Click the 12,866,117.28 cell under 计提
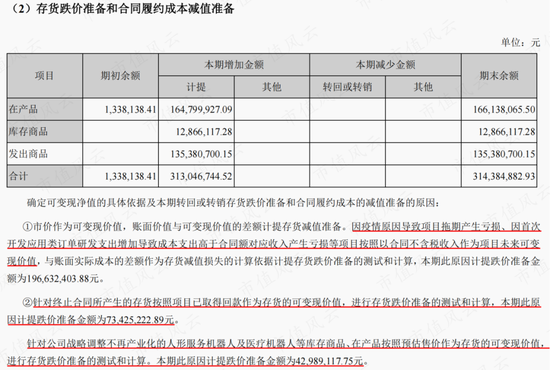The height and width of the screenshot is (370, 550). 204,132
